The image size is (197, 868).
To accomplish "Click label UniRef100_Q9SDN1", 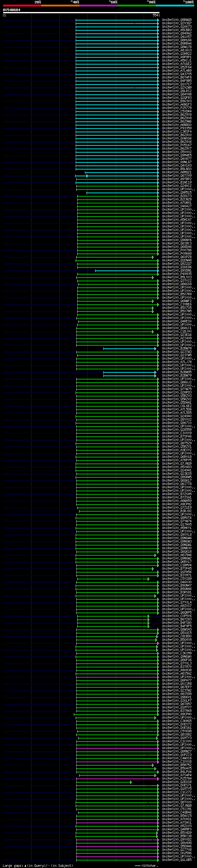I will (x=177, y=271).
